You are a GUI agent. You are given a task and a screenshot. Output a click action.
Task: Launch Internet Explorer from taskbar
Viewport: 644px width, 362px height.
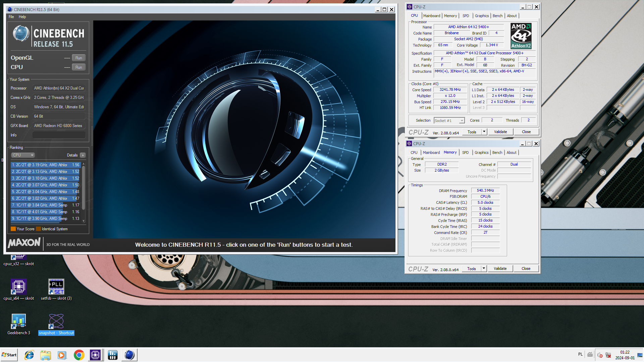click(x=30, y=355)
